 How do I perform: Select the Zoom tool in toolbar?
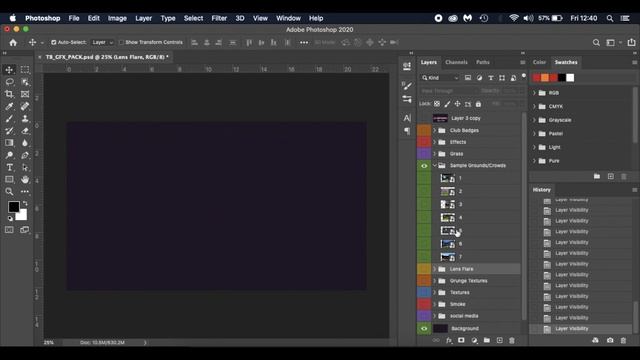tap(9, 191)
